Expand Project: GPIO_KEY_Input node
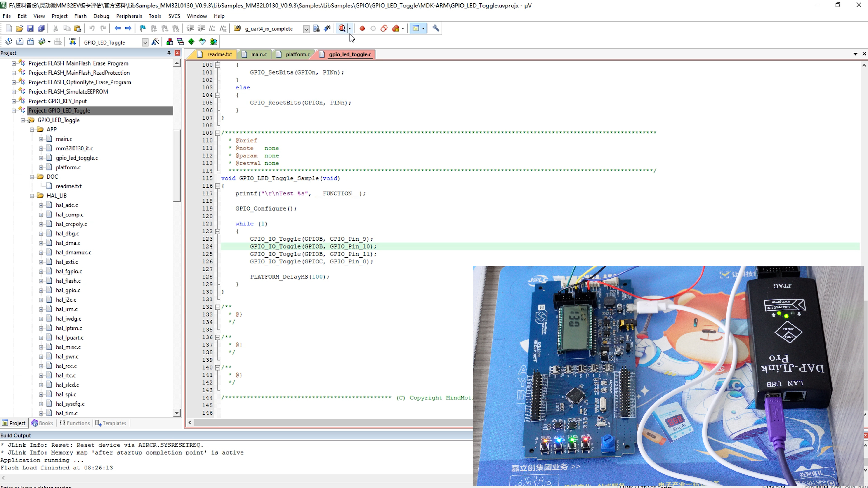The width and height of the screenshot is (868, 488). point(14,101)
